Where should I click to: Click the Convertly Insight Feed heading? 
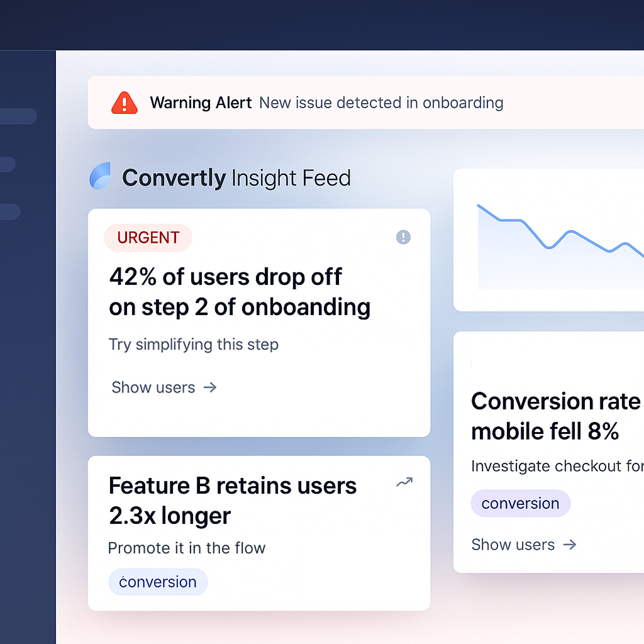[236, 178]
